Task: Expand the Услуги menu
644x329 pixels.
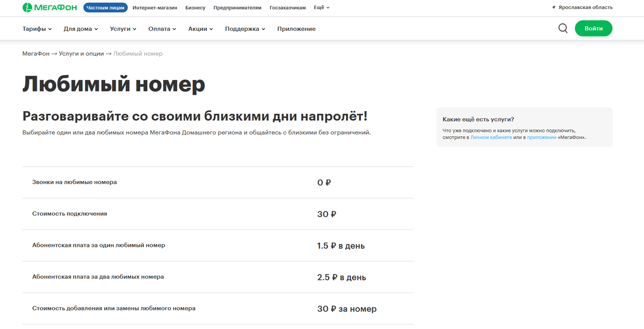Action: [123, 29]
